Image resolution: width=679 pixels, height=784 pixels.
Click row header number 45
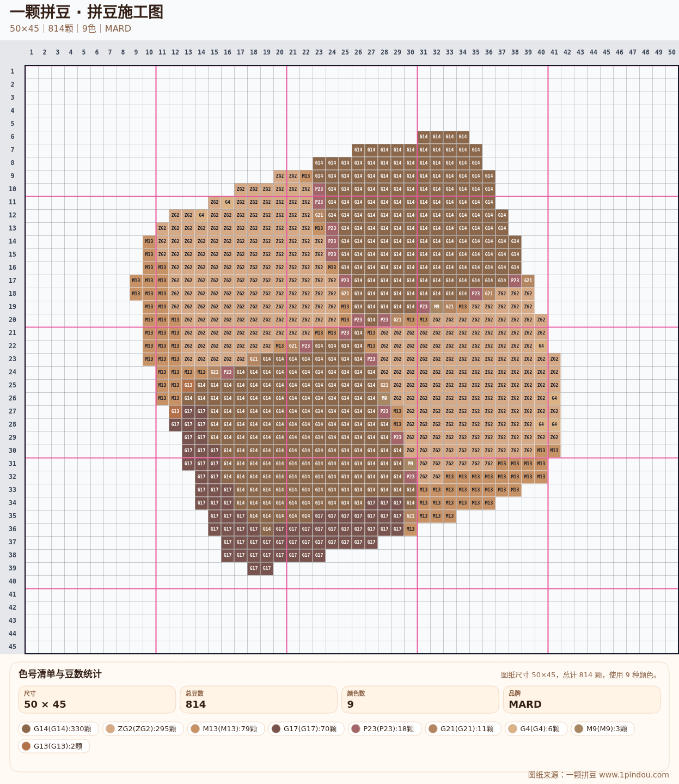(x=13, y=647)
